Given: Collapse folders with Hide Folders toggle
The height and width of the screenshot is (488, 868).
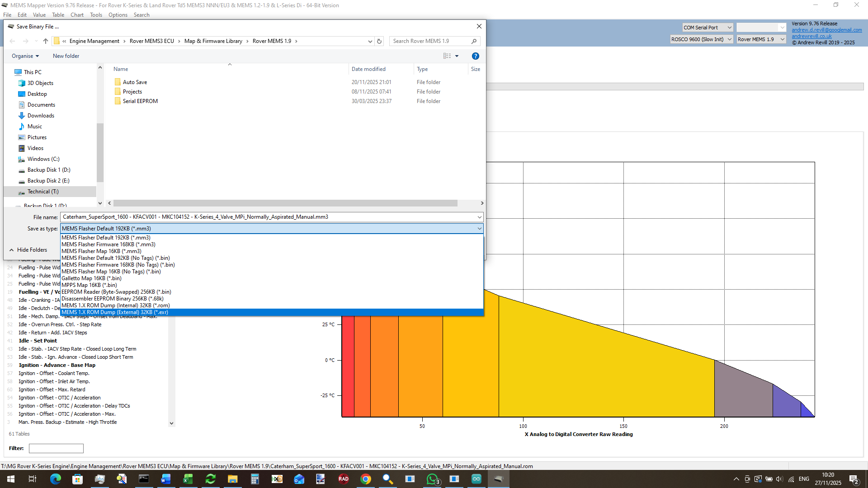Looking at the screenshot, I should click(x=28, y=250).
